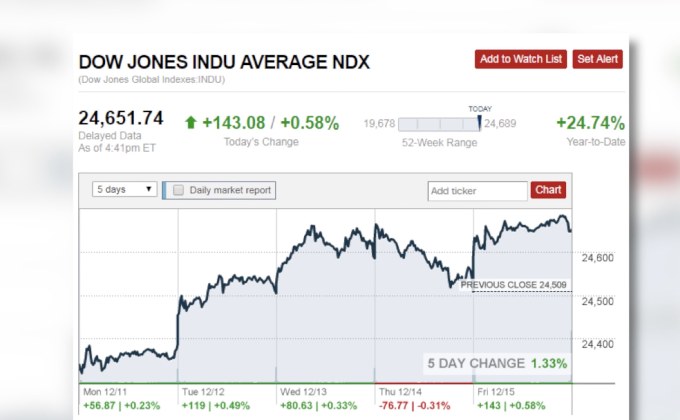Open the 5 days range dropdown
The height and width of the screenshot is (420, 680).
pyautogui.click(x=124, y=189)
